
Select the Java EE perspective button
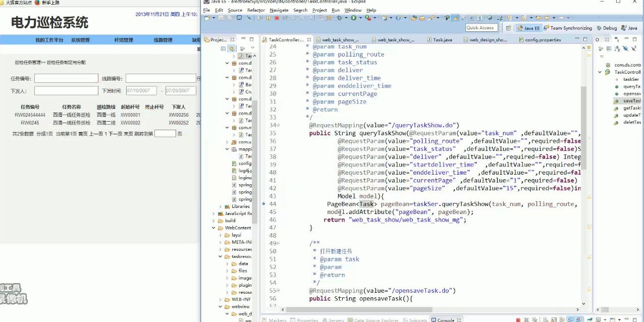click(x=528, y=28)
